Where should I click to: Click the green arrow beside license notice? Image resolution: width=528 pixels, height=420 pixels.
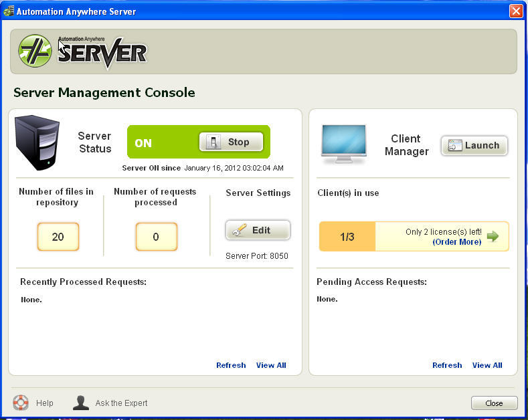point(493,236)
